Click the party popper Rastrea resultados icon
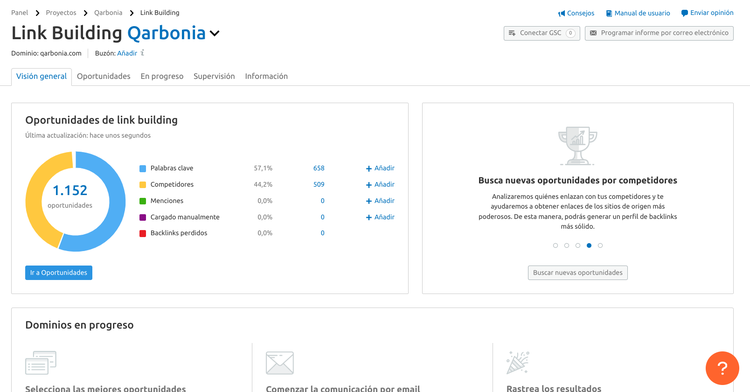The height and width of the screenshot is (392, 750). pos(518,362)
